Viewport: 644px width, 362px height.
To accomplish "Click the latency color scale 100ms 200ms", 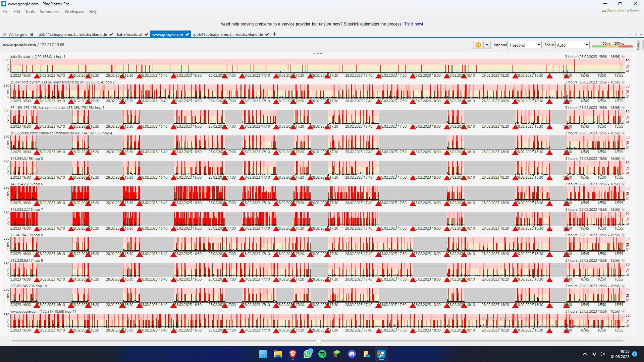I will [x=612, y=45].
